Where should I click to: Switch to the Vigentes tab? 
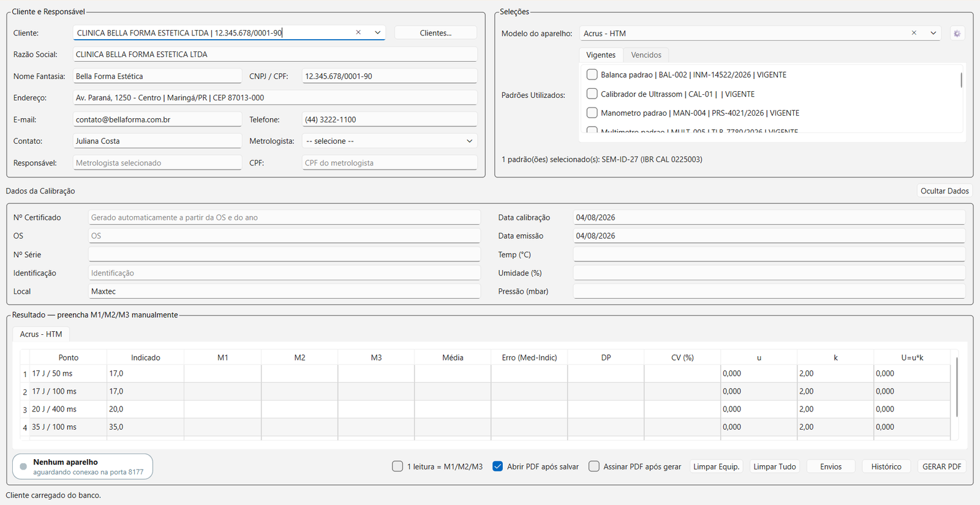click(601, 55)
